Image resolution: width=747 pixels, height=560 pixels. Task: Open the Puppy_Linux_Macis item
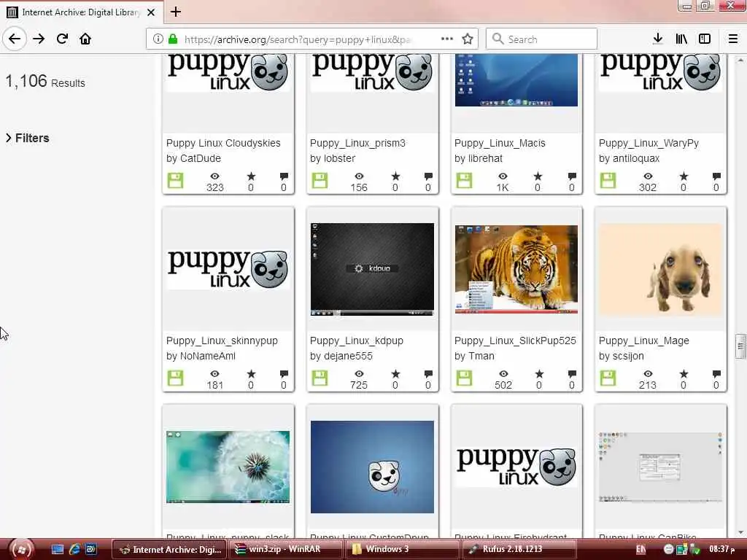coord(500,144)
